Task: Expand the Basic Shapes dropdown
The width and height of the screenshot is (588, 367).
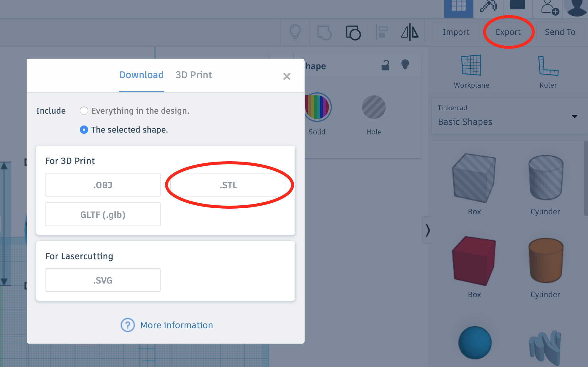Action: click(x=574, y=116)
